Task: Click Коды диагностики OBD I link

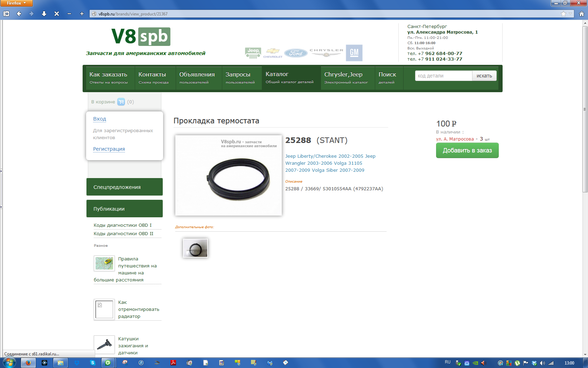Action: 122,225
